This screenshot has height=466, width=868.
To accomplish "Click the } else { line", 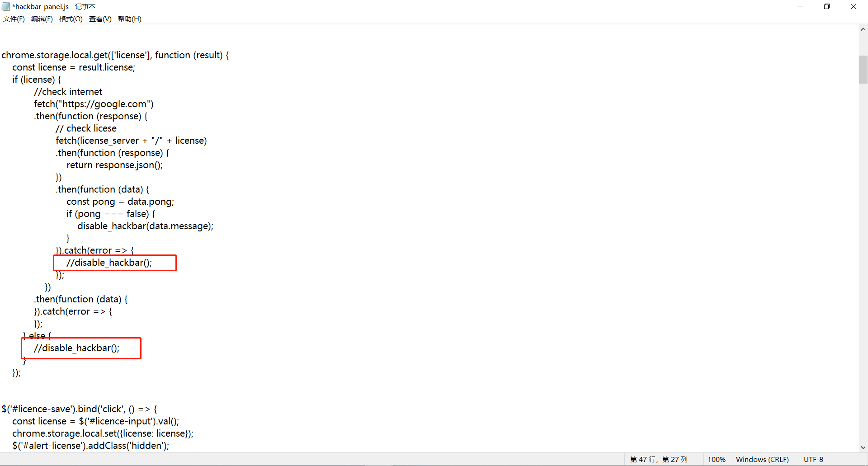I will coord(37,336).
